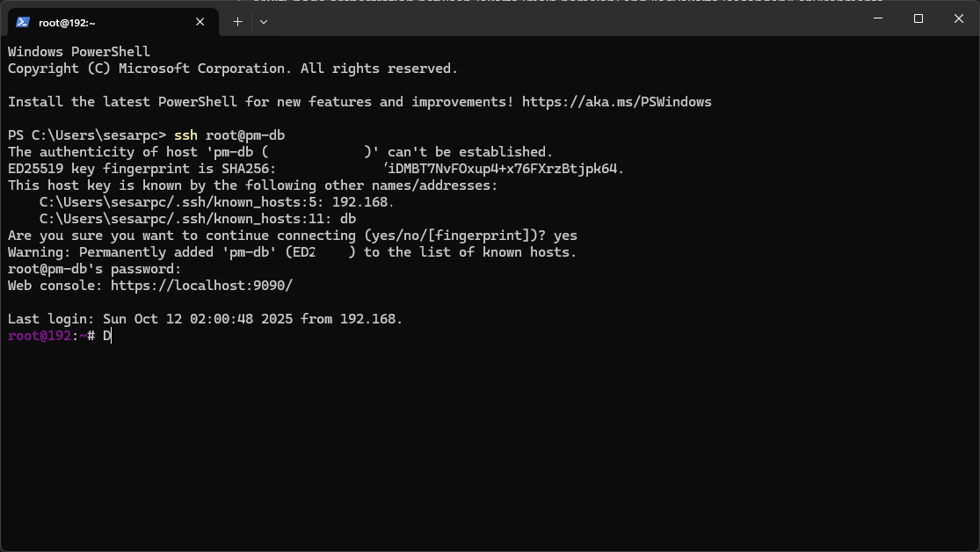
Task: Click the Windows PowerShell header line
Action: pyautogui.click(x=79, y=51)
